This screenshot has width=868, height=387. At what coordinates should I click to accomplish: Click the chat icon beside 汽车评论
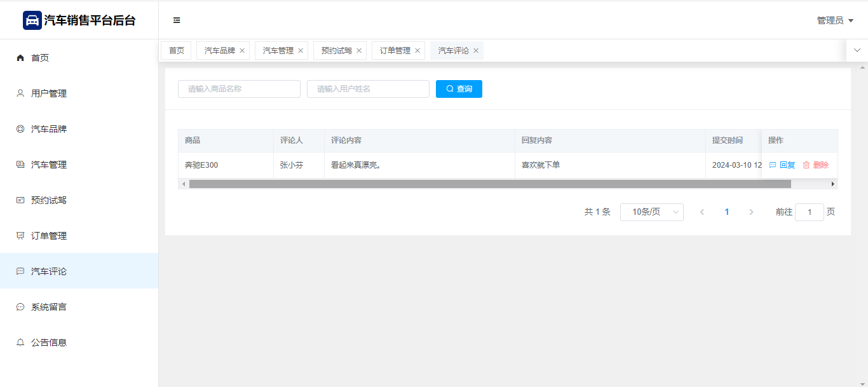20,271
